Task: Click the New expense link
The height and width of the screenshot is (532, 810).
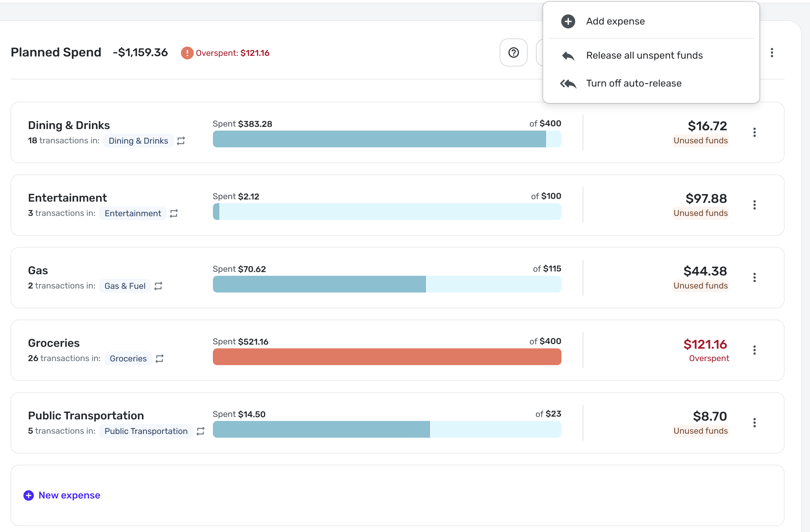Action: pos(69,495)
